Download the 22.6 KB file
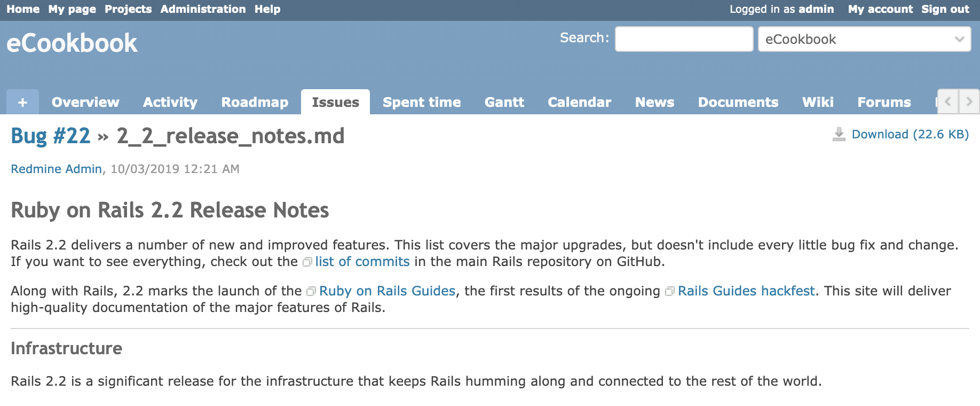Viewport: 980px width, 406px height. click(x=910, y=134)
